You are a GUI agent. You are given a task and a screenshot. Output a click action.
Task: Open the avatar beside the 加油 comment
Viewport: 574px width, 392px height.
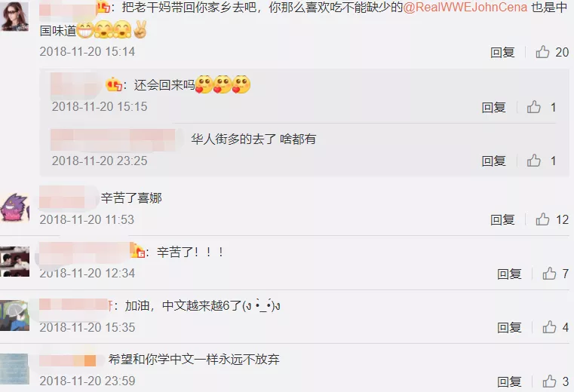pos(14,316)
